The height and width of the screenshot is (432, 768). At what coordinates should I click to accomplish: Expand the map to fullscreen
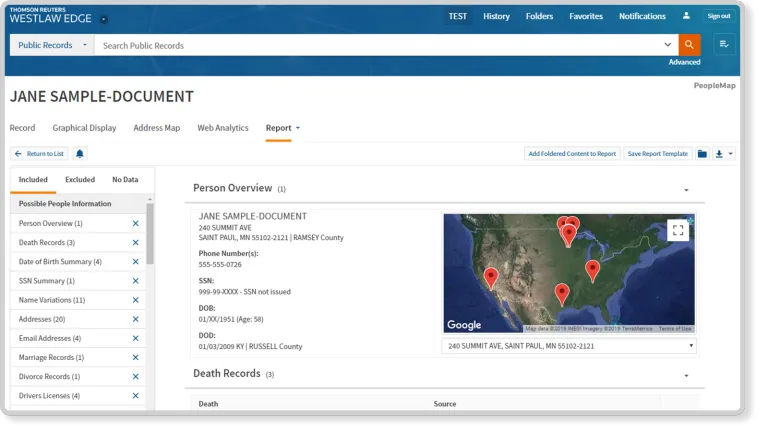pyautogui.click(x=678, y=230)
